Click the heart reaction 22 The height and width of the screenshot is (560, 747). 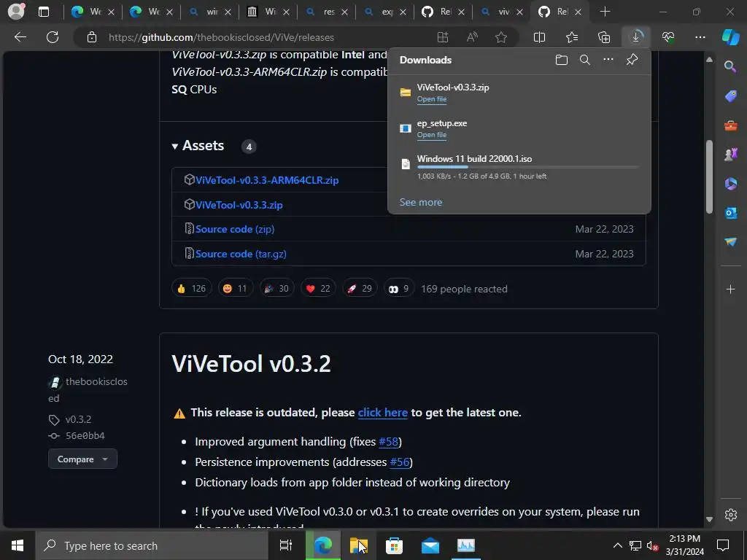[x=318, y=289]
